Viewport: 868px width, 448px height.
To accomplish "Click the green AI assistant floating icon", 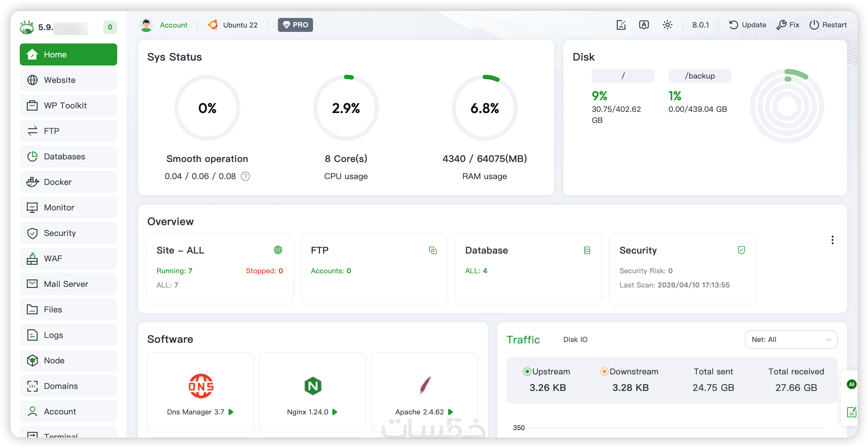I will coord(851,384).
